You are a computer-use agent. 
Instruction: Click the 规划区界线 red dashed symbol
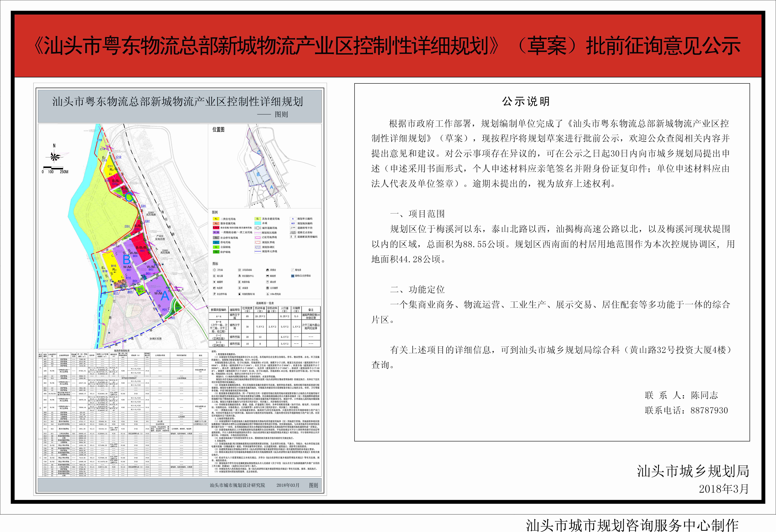coord(258,242)
